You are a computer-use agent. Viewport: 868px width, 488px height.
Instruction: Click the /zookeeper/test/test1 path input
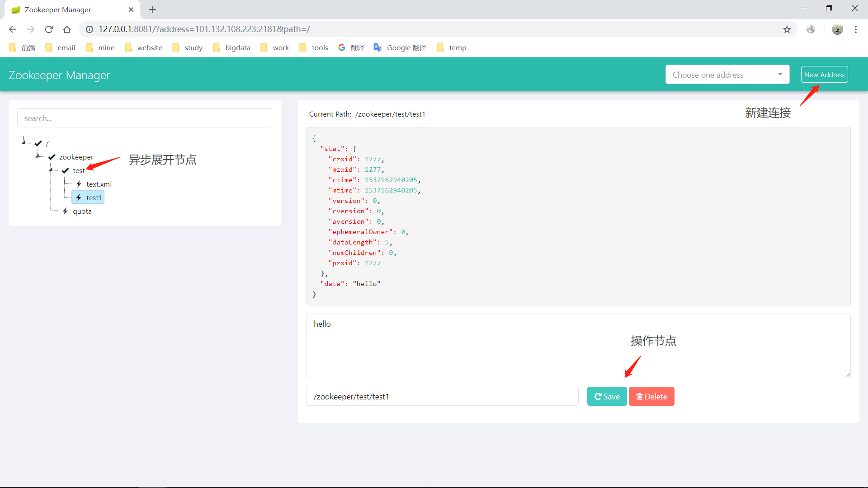[442, 396]
